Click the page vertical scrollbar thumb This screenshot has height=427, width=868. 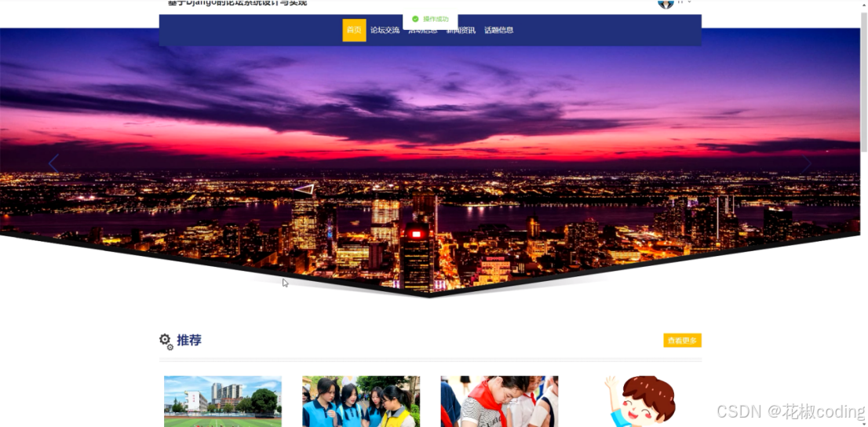[x=863, y=82]
